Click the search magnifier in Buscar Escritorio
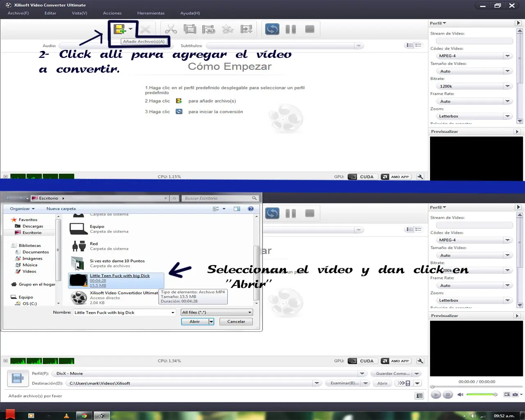Viewport: 525px width, 420px height. click(x=254, y=198)
